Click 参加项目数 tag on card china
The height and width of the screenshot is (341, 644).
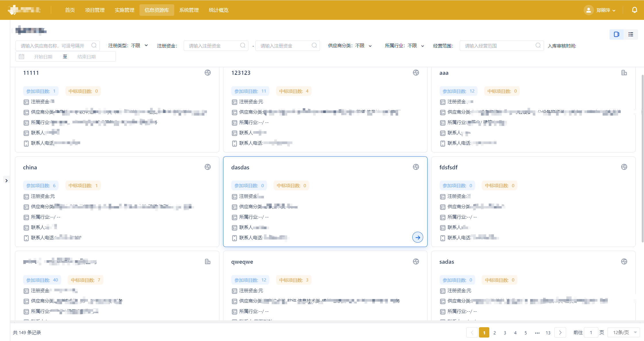(41, 185)
